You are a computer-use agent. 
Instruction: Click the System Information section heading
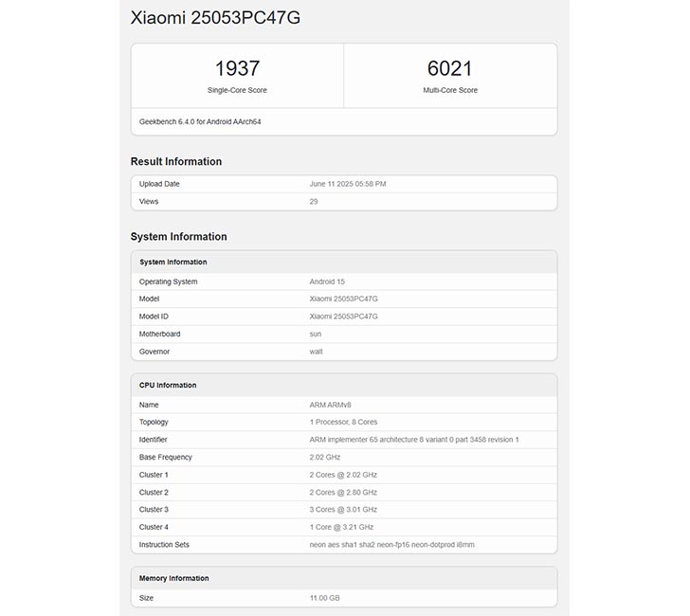pos(178,237)
